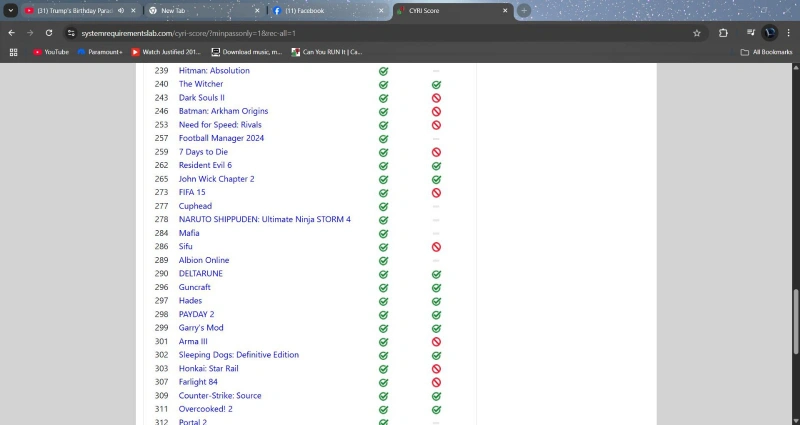Switch to the (11) Facebook tab
This screenshot has height=425, width=800.
(329, 11)
